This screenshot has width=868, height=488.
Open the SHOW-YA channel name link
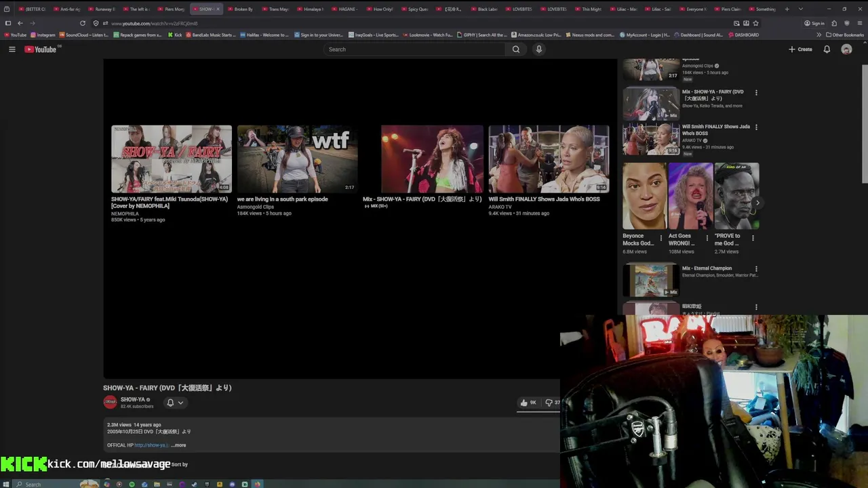pyautogui.click(x=133, y=400)
